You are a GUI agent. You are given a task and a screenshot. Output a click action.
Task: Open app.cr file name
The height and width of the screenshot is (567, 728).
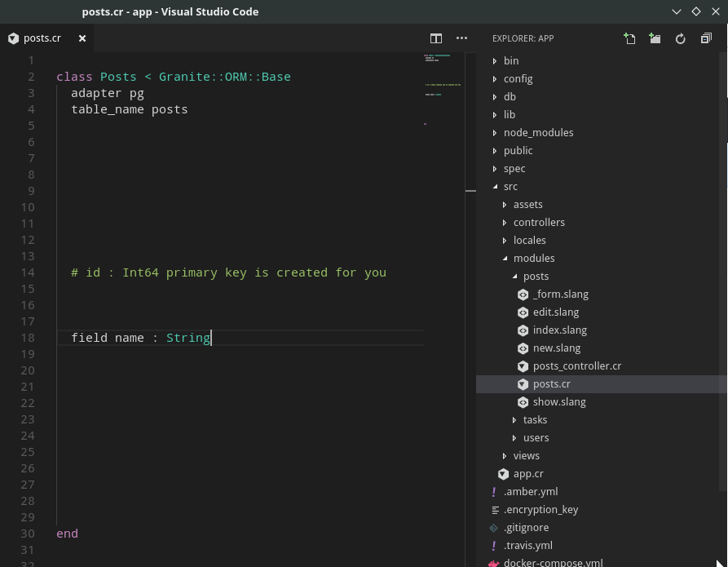click(x=528, y=474)
